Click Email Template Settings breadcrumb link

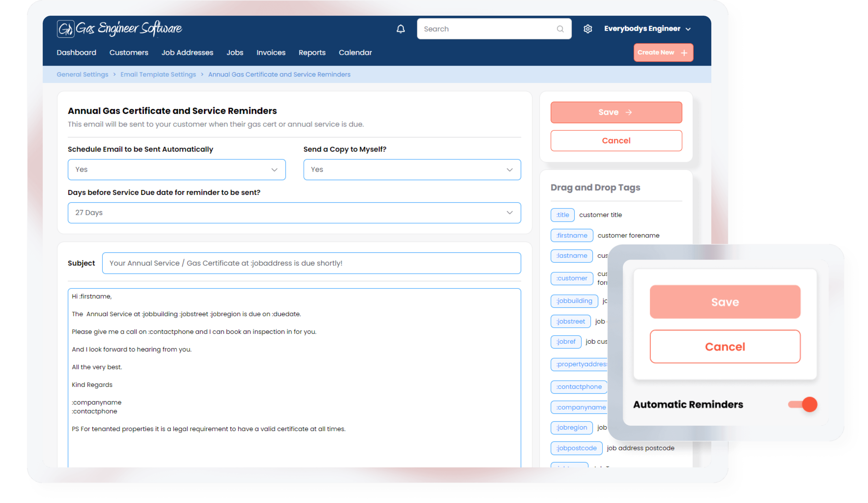point(158,74)
